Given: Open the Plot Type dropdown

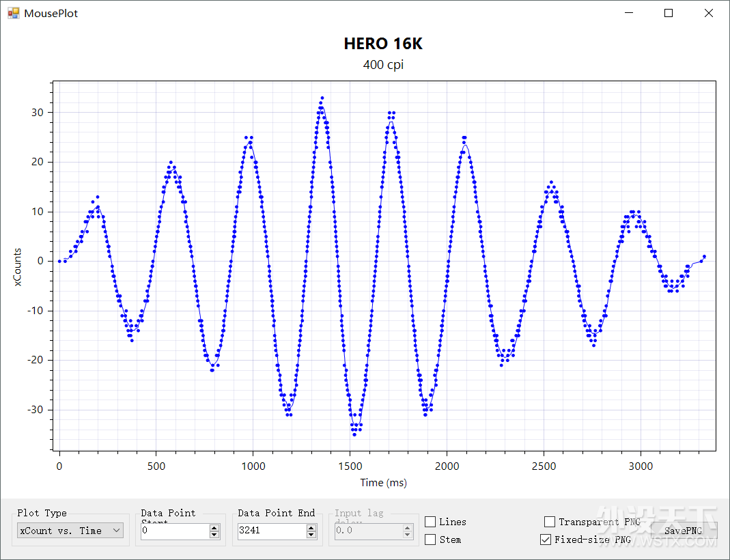Looking at the screenshot, I should coord(70,531).
